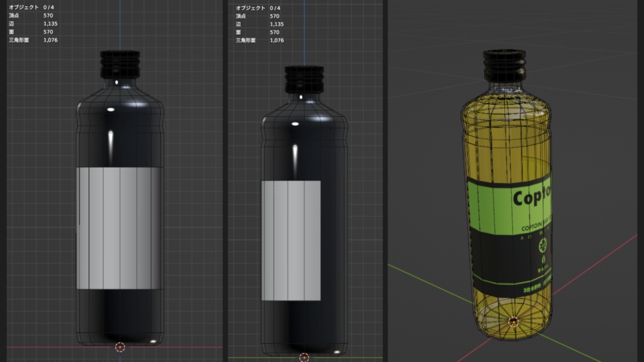Click the origin marker at yellow bottle's base
This screenshot has height=362, width=644.
(513, 321)
